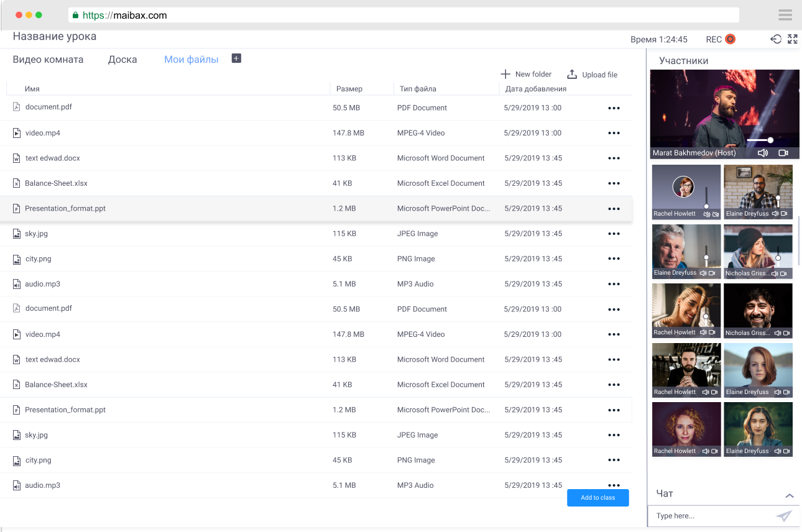Click the upload arrow icon beside Upload file
The height and width of the screenshot is (532, 802).
(x=572, y=74)
